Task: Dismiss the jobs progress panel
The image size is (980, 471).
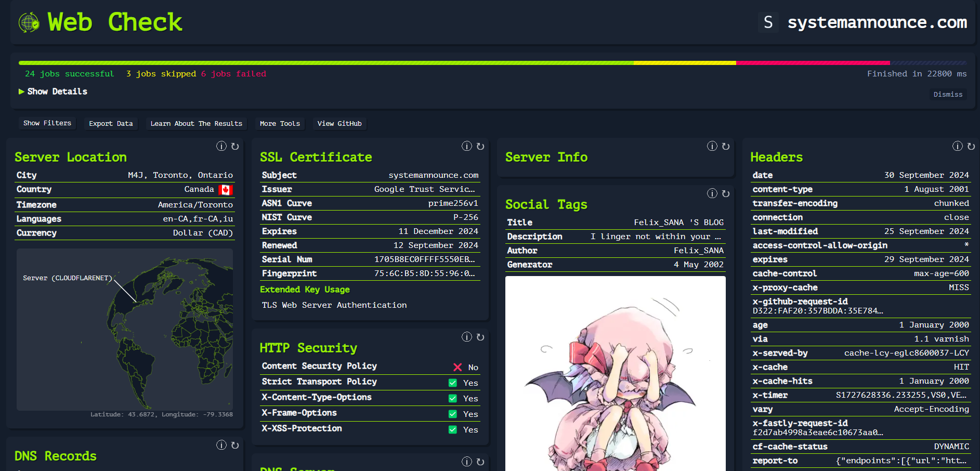Action: click(948, 94)
